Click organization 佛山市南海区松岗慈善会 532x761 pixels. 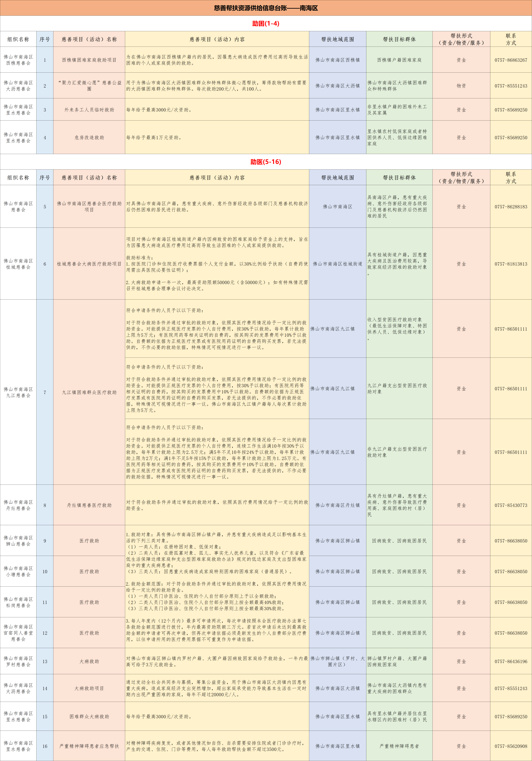pyautogui.click(x=18, y=602)
